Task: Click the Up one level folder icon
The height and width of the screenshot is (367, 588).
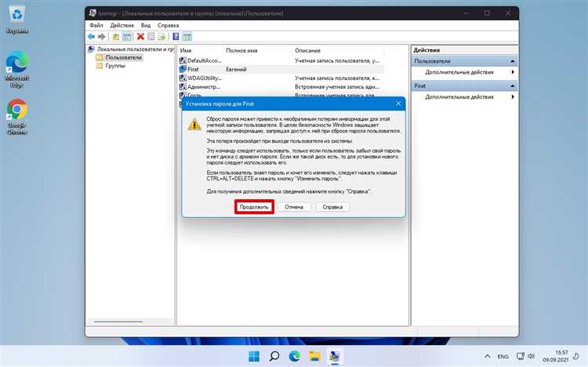Action: coord(116,36)
